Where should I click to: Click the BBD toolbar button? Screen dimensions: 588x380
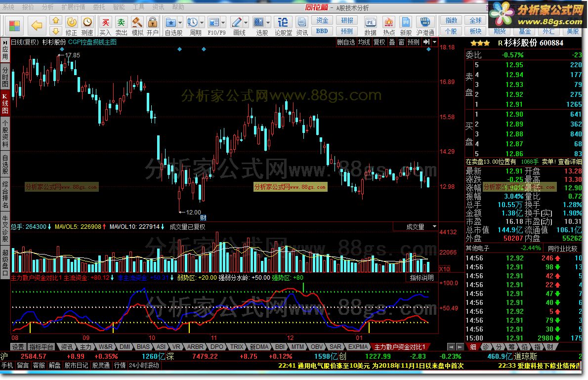[x=322, y=31]
